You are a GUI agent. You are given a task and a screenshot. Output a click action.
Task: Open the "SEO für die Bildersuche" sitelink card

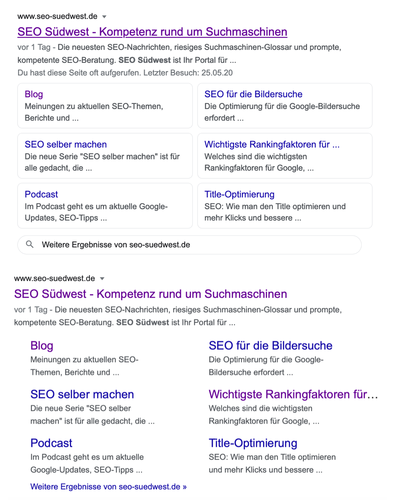click(253, 94)
